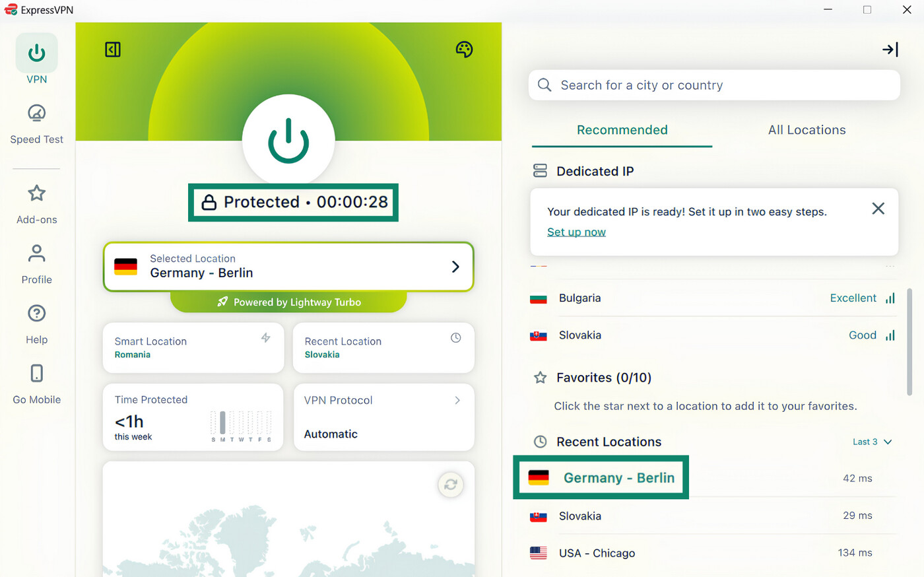Open the Last 3 dropdown
This screenshot has width=924, height=577.
click(872, 442)
